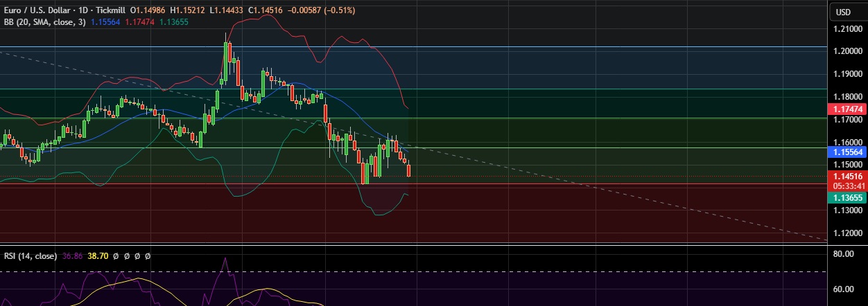Click the 1.14516 current price countdown label
Screen dimensions: 868x306
click(x=847, y=181)
